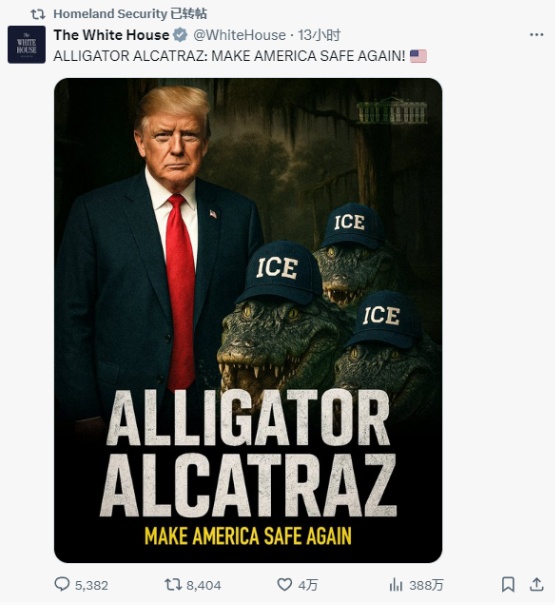Like the post with the heart icon
This screenshot has width=555, height=605.
click(284, 585)
